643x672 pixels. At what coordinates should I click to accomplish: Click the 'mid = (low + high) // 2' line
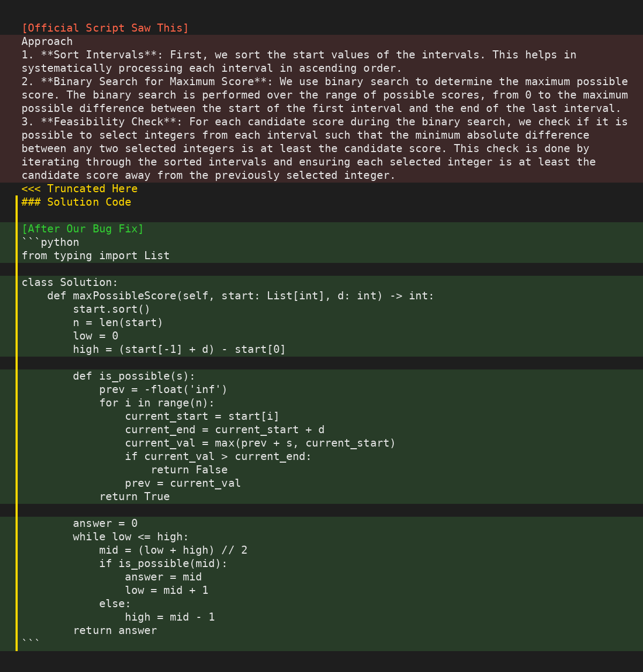click(173, 550)
